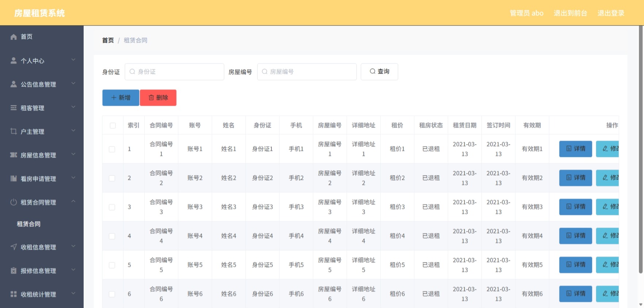
Task: Click 退出到前台 in the top bar
Action: [x=570, y=13]
